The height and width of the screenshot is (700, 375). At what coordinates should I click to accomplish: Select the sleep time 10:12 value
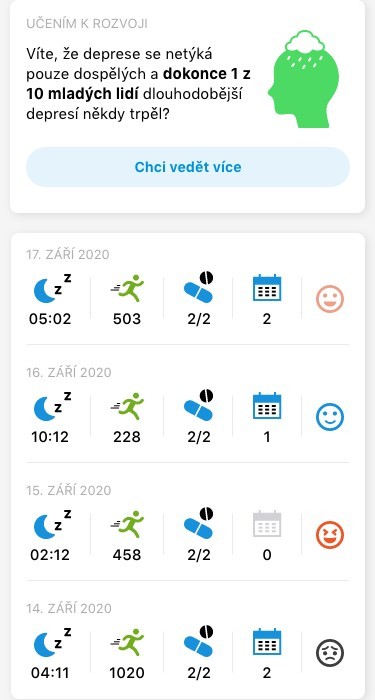(x=50, y=437)
